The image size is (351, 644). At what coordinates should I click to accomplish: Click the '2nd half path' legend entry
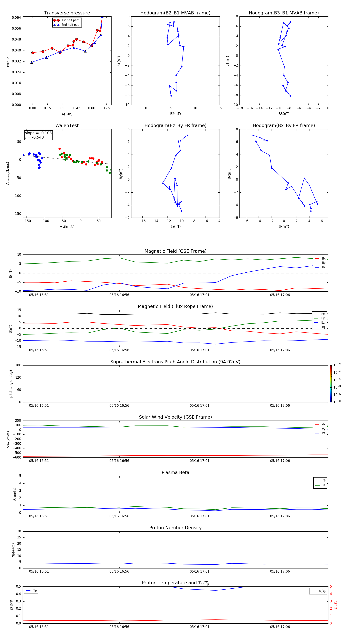point(67,25)
